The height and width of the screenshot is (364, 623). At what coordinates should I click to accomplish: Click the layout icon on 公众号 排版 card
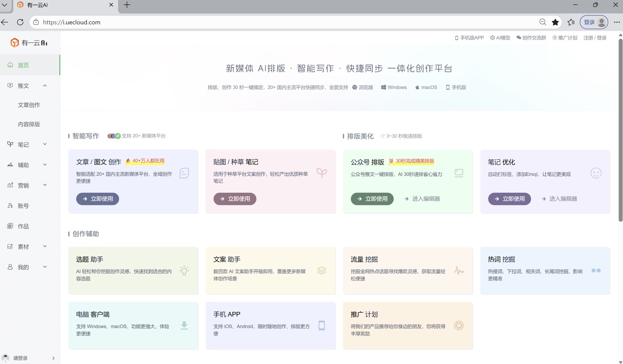[459, 173]
